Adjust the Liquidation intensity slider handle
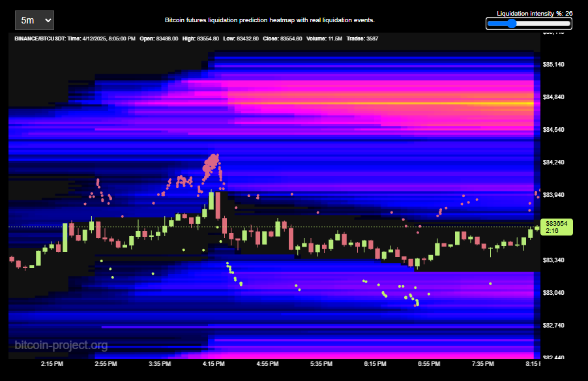 (512, 23)
